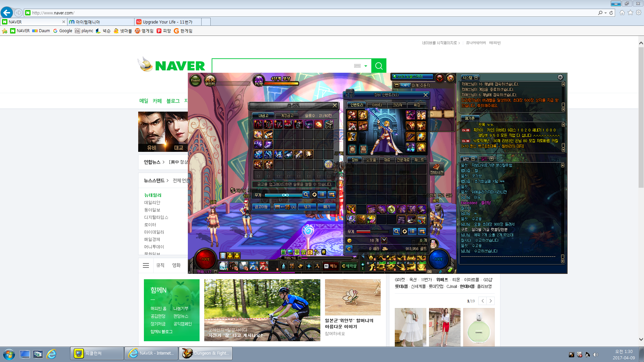Open the Event round button
The image size is (644, 362).
point(196,80)
